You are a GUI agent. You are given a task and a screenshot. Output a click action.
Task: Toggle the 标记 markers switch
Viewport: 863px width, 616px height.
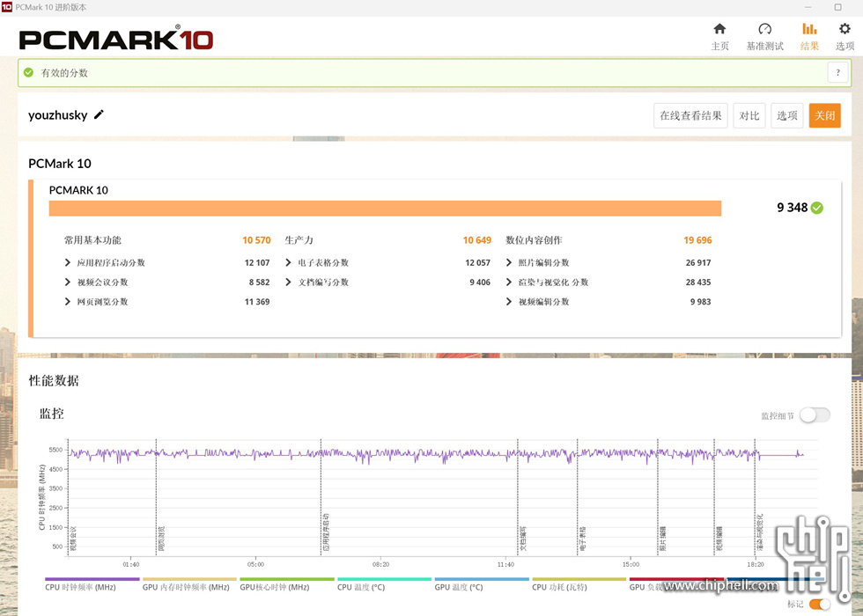pyautogui.click(x=819, y=605)
